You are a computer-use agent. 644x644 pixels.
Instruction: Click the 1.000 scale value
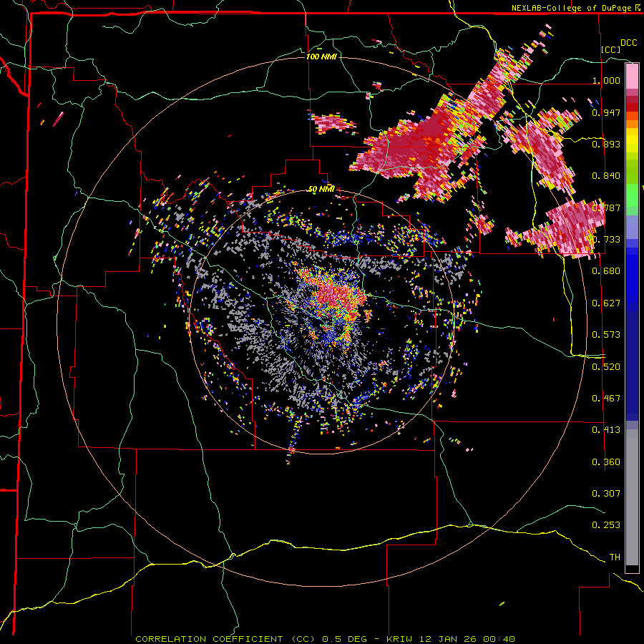606,80
